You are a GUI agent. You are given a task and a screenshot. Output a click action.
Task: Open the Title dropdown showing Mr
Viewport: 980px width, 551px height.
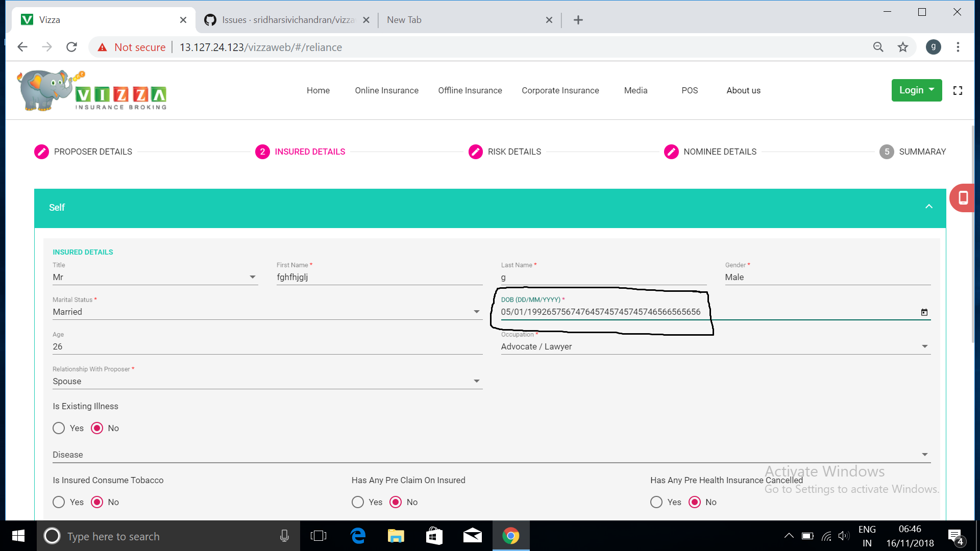point(155,277)
